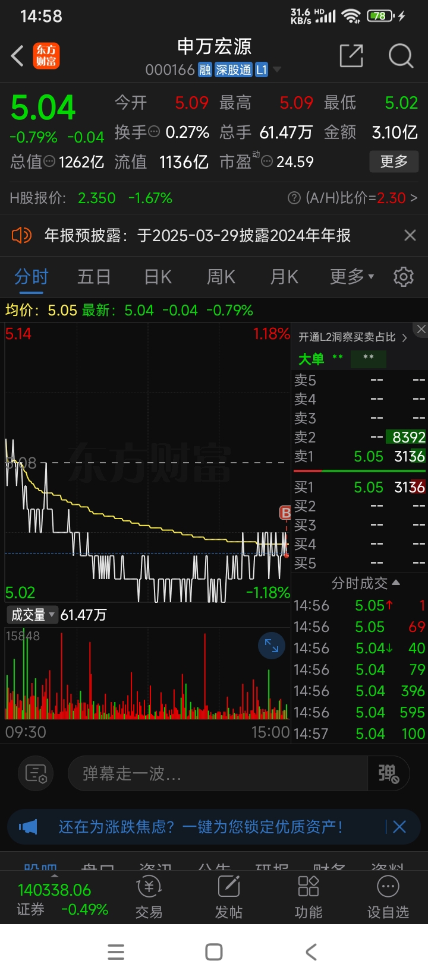Open the 功能 functions menu
This screenshot has height=980, width=428.
coord(309,897)
